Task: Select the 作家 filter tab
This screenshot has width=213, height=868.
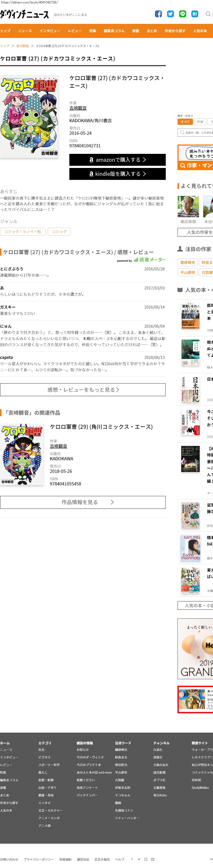Action: (x=200, y=122)
